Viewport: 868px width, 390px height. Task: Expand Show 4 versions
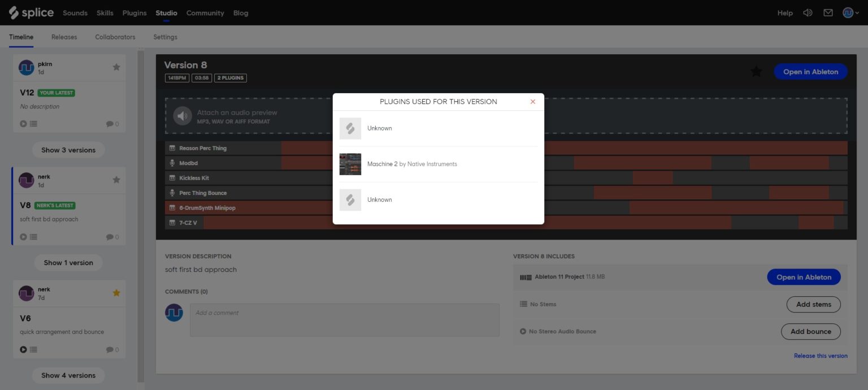click(x=68, y=375)
